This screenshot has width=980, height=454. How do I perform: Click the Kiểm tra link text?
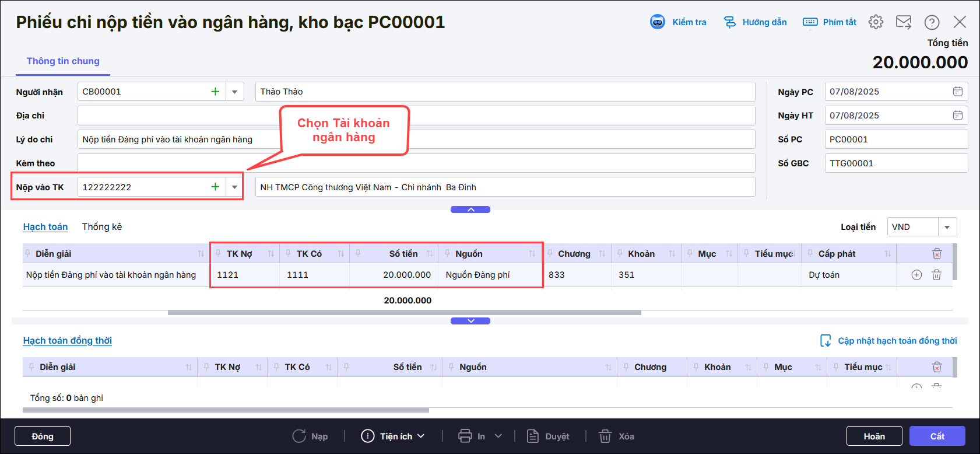point(689,22)
